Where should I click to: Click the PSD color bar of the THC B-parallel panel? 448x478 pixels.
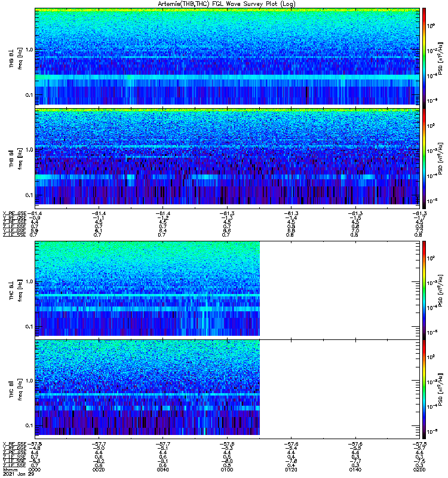tap(424, 390)
